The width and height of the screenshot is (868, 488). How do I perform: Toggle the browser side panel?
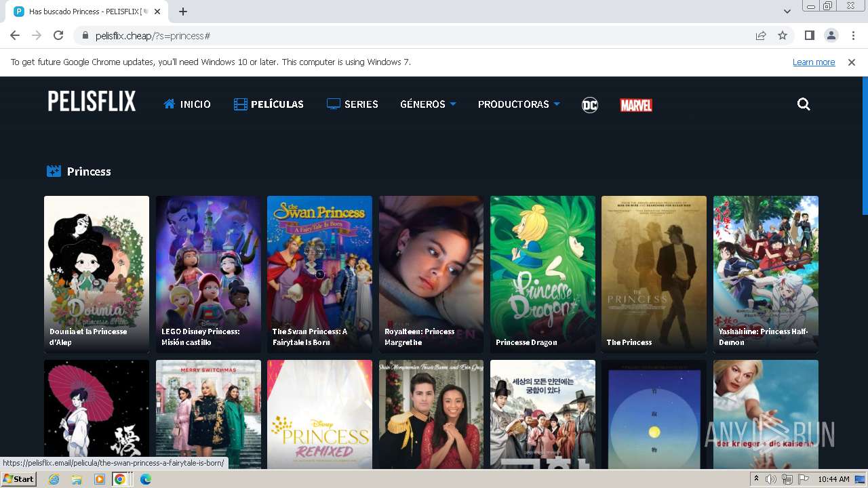click(x=810, y=35)
